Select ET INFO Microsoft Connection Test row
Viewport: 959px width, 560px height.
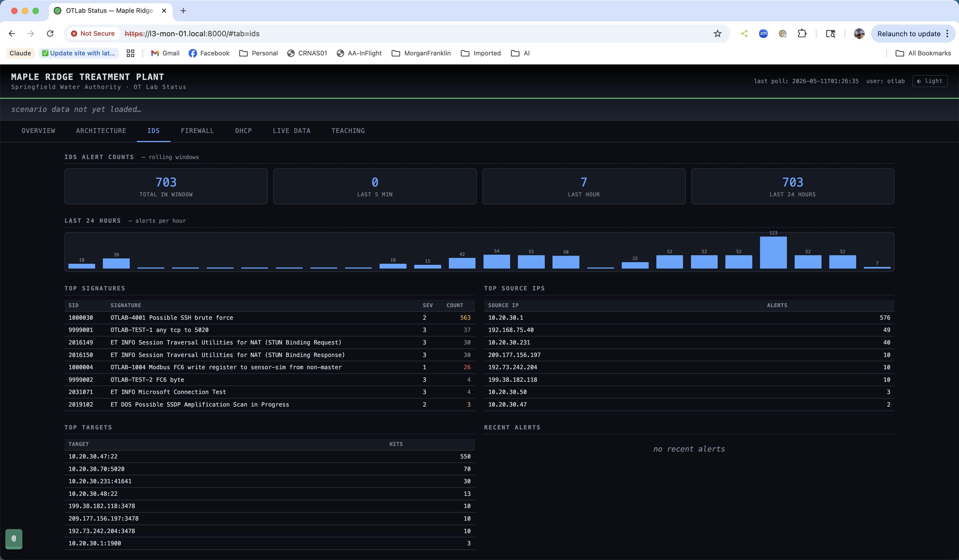tap(269, 392)
